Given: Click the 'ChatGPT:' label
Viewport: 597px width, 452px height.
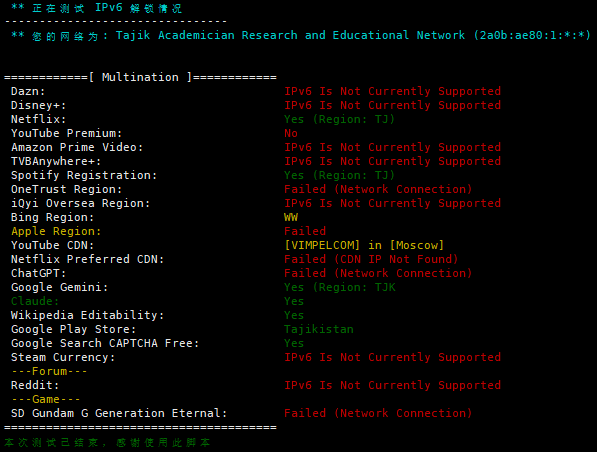Looking at the screenshot, I should point(38,273).
